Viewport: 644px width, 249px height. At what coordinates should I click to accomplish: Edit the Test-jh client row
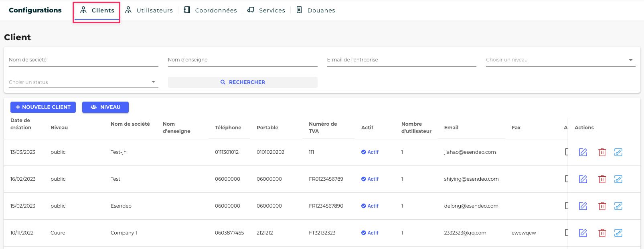[583, 152]
